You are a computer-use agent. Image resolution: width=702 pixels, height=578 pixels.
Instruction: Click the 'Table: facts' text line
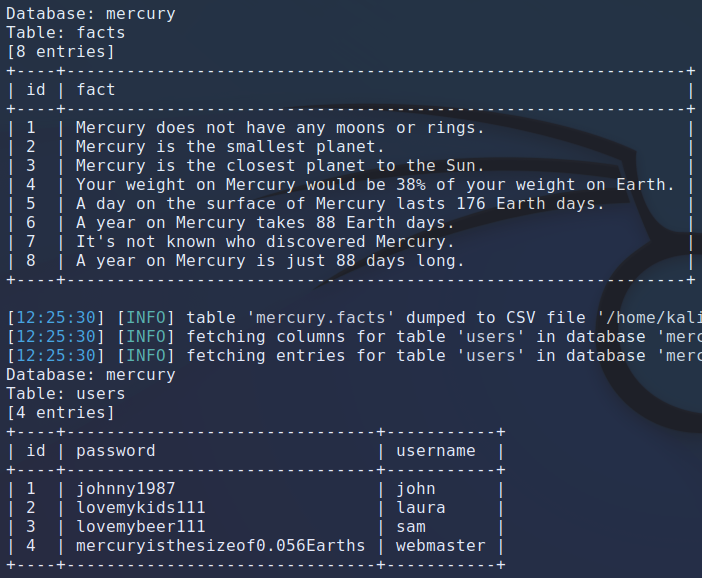coord(66,33)
